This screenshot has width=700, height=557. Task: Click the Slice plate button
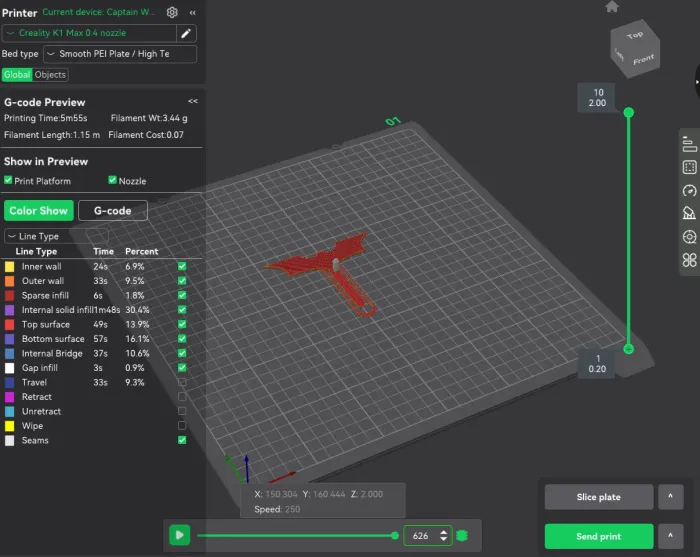[598, 497]
